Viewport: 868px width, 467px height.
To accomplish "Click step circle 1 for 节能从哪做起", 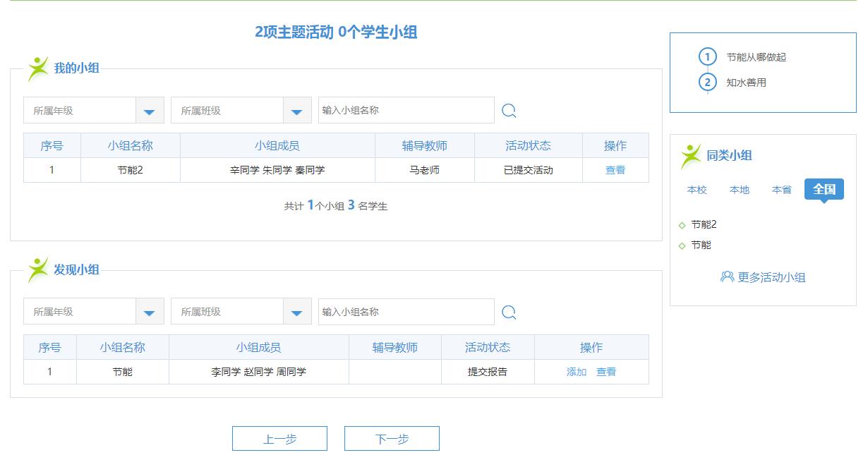I will 708,57.
